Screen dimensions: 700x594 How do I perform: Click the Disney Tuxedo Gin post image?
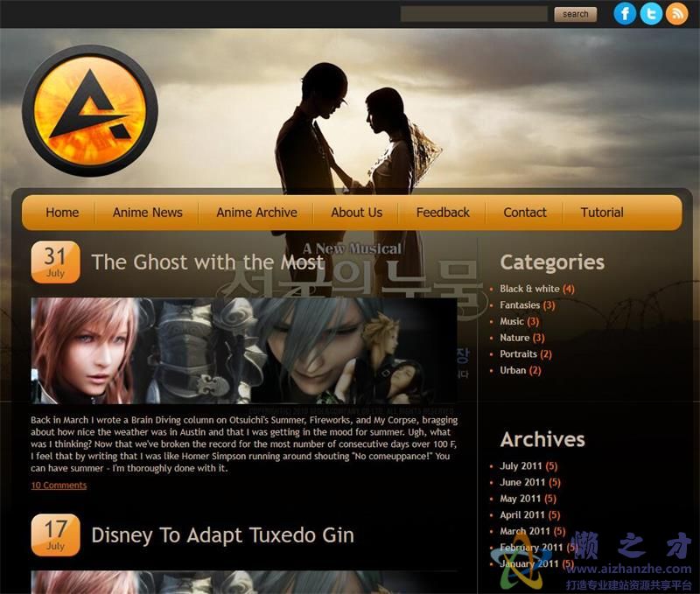click(x=244, y=583)
